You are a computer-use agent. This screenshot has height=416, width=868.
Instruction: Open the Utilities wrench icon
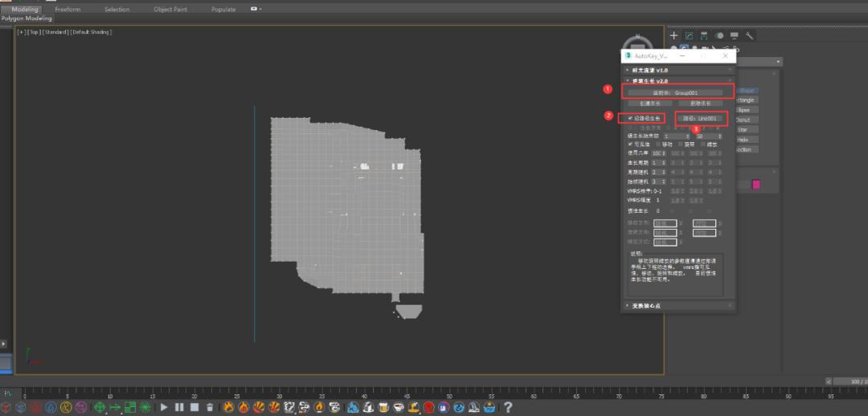(749, 35)
